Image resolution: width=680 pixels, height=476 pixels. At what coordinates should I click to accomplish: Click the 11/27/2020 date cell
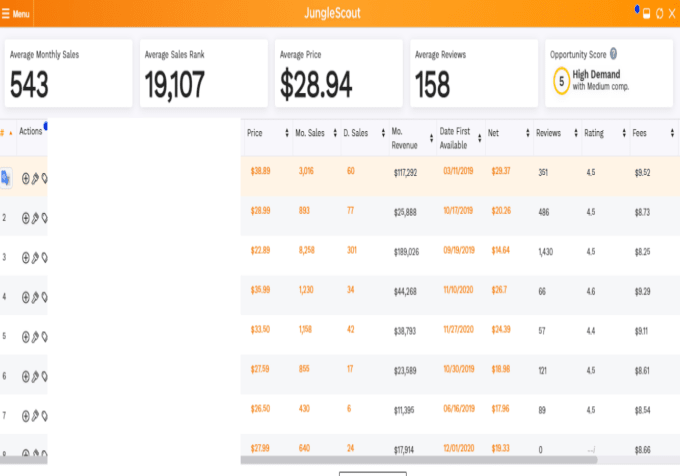click(458, 329)
